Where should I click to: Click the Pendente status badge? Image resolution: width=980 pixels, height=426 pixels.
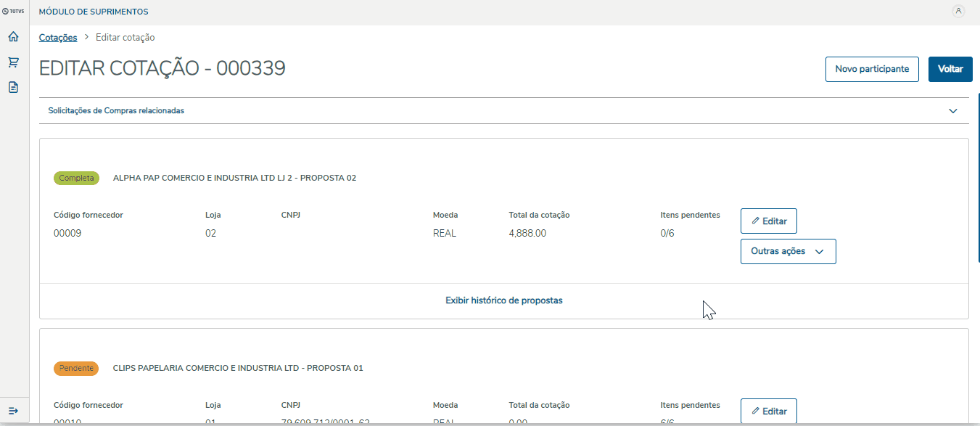[76, 368]
